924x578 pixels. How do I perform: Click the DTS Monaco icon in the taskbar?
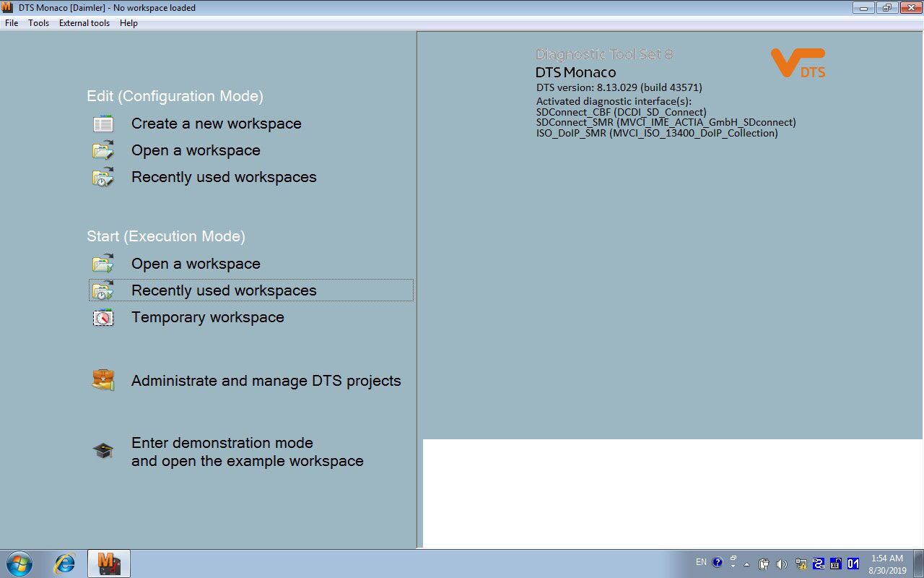coord(109,564)
